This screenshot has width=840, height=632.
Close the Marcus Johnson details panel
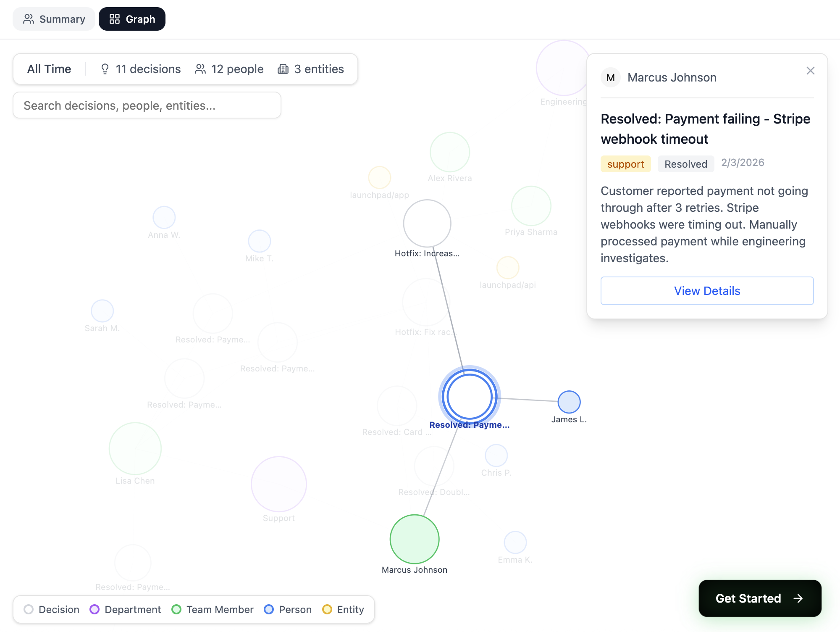[810, 71]
